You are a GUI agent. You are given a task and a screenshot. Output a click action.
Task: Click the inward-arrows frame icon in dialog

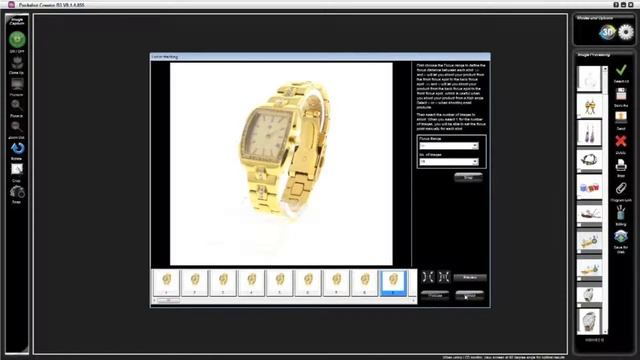[x=428, y=277]
